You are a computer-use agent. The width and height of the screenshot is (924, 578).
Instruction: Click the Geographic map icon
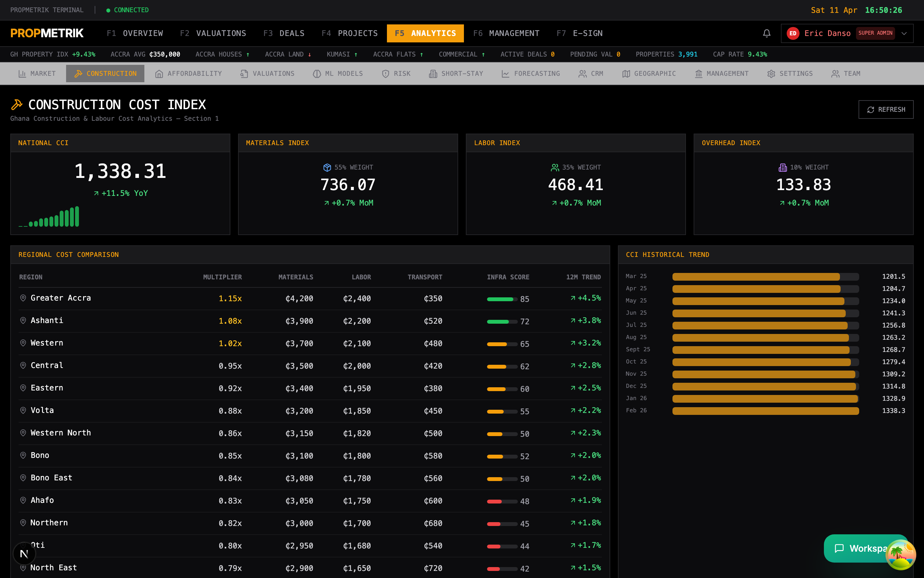[x=626, y=74]
